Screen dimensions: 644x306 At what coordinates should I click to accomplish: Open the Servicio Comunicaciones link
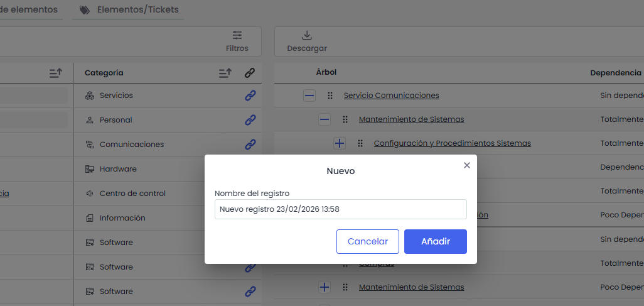pyautogui.click(x=391, y=96)
